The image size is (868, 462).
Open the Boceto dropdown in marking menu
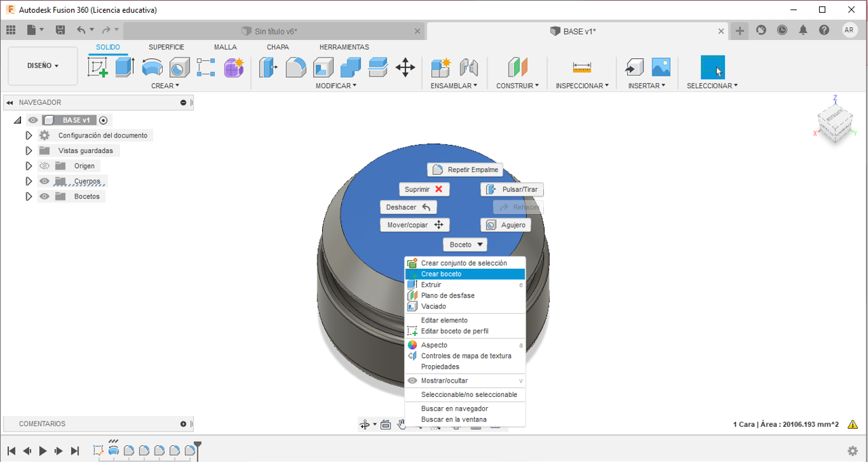465,245
